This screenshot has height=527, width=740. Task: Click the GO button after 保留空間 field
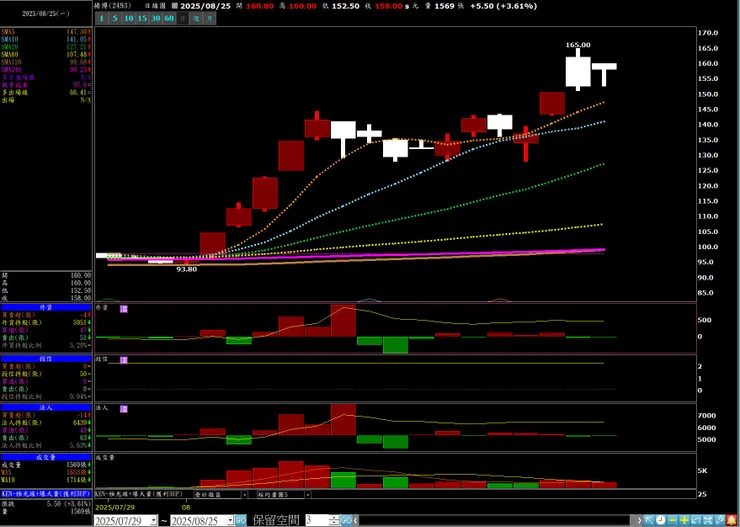point(346,520)
